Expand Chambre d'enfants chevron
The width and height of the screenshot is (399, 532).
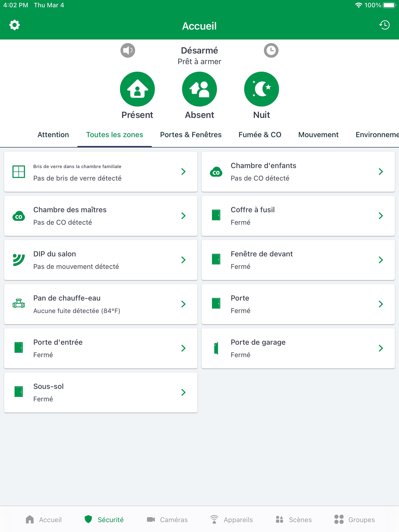pos(381,171)
